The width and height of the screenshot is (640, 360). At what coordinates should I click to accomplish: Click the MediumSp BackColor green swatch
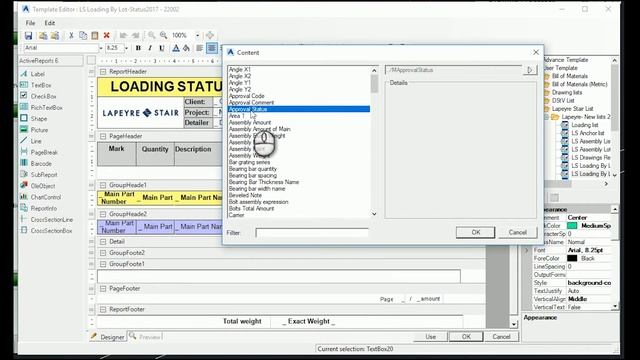572,226
